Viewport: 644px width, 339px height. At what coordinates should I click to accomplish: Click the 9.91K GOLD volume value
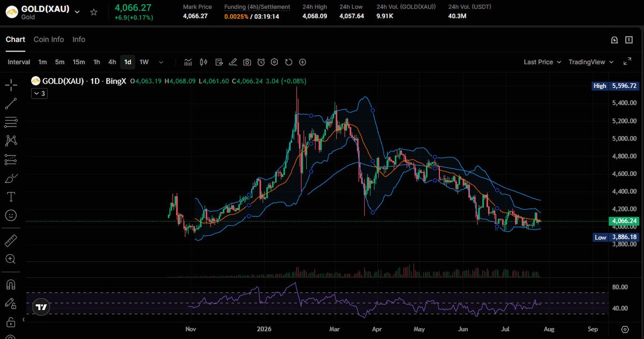[385, 17]
